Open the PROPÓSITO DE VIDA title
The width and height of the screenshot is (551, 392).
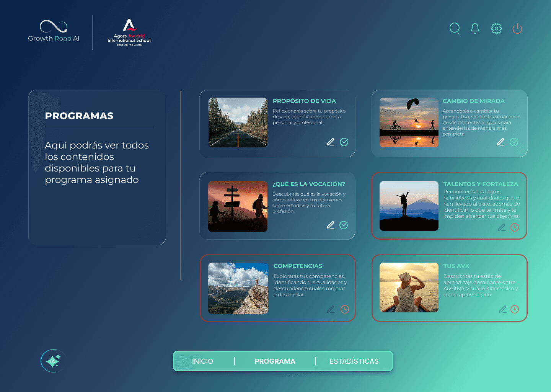304,101
